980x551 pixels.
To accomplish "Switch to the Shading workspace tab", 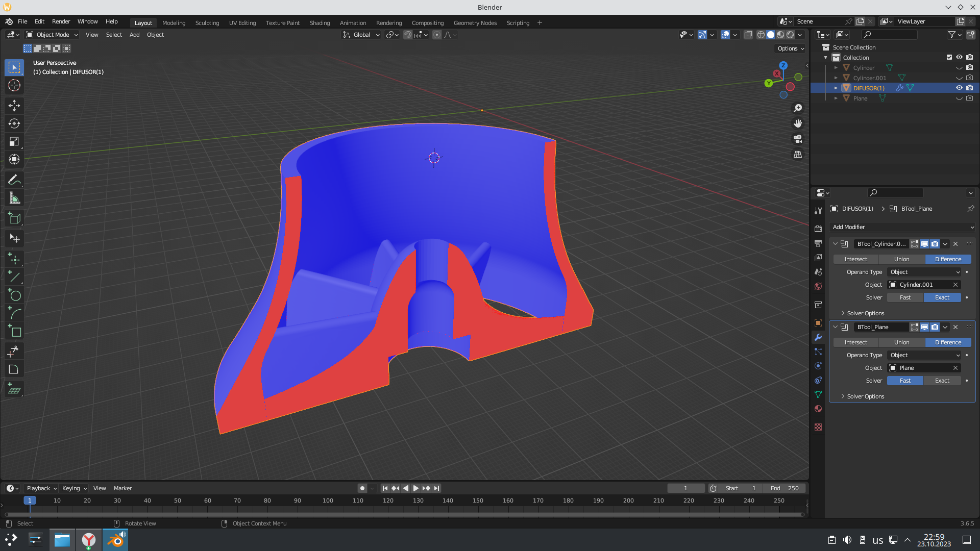I will [320, 23].
